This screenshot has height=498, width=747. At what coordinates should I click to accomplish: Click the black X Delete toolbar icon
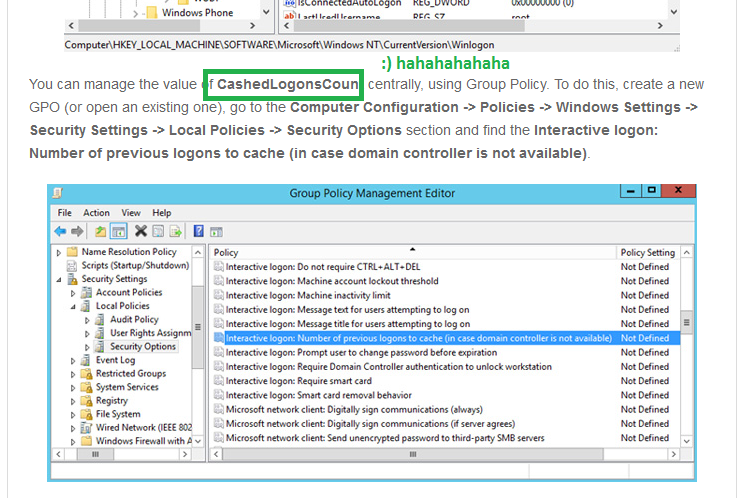tap(141, 231)
